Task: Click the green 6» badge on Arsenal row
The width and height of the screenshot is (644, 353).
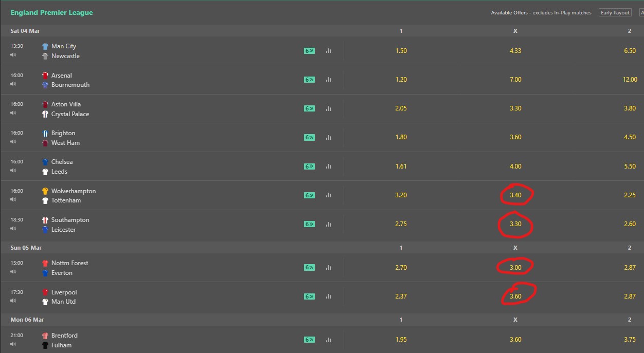Action: [x=309, y=80]
